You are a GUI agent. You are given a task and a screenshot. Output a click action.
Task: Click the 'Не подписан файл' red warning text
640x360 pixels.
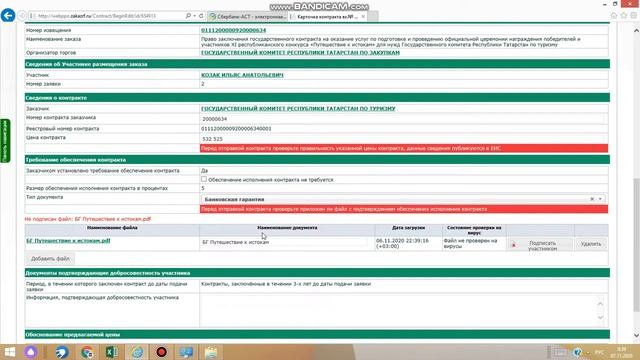pos(88,219)
